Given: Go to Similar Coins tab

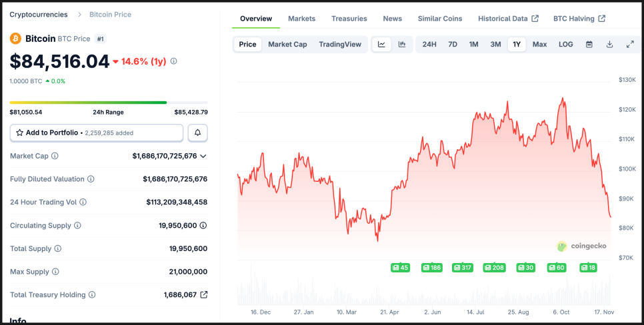Looking at the screenshot, I should 440,19.
